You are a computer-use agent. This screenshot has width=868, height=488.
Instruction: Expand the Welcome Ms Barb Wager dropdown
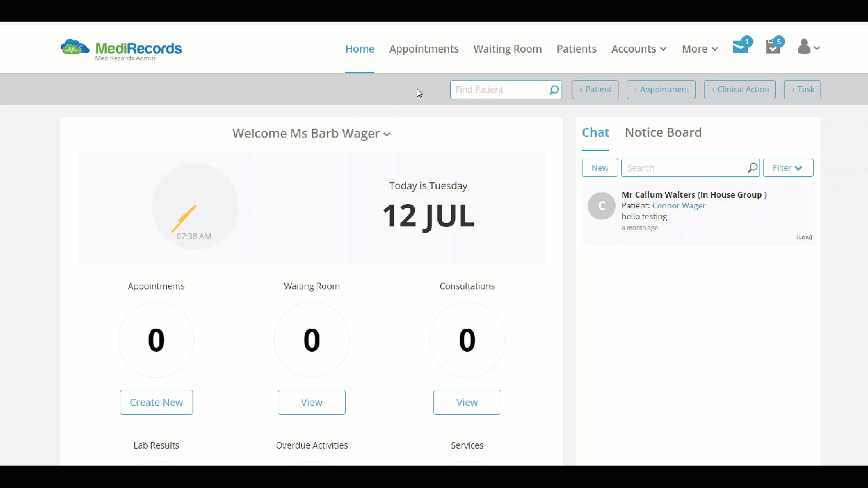[311, 134]
